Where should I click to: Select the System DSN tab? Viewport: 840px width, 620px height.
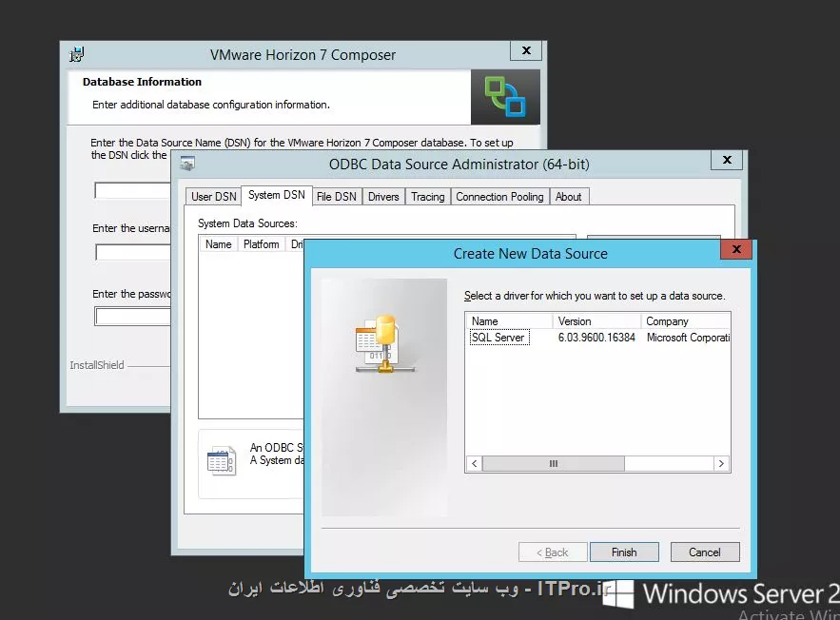277,195
